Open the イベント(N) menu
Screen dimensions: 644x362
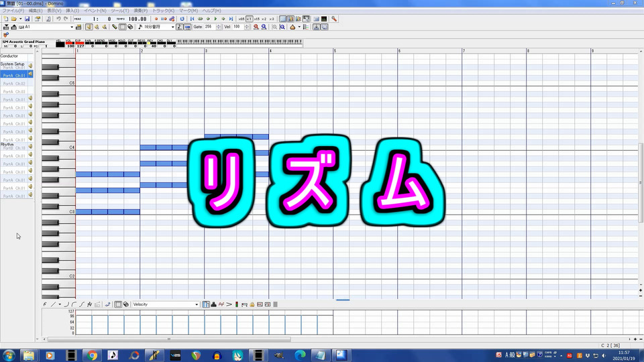95,11
